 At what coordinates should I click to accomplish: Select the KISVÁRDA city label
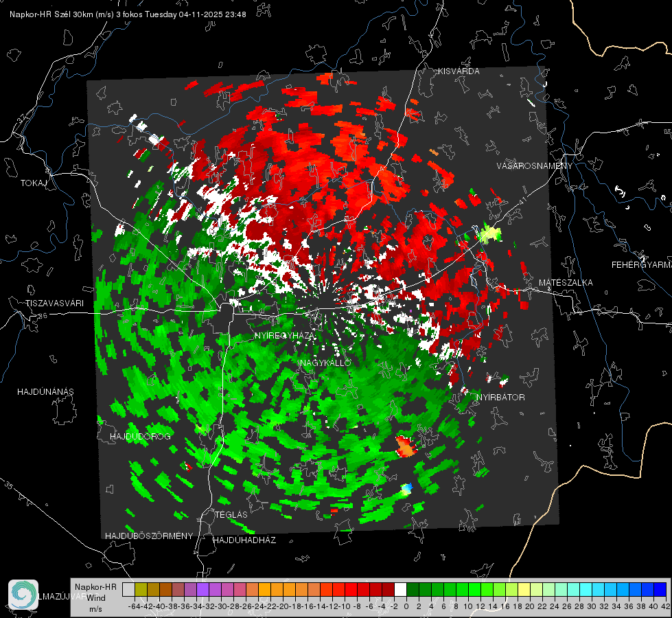pyautogui.click(x=459, y=71)
